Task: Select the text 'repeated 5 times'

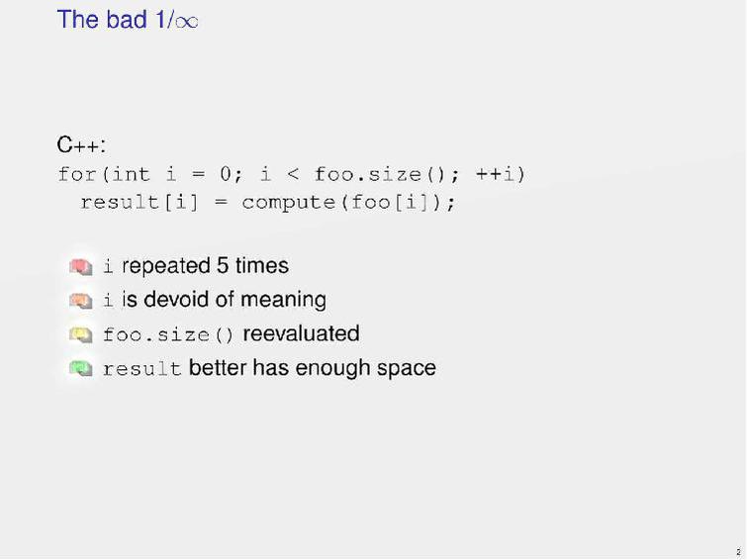Action: pos(205,266)
